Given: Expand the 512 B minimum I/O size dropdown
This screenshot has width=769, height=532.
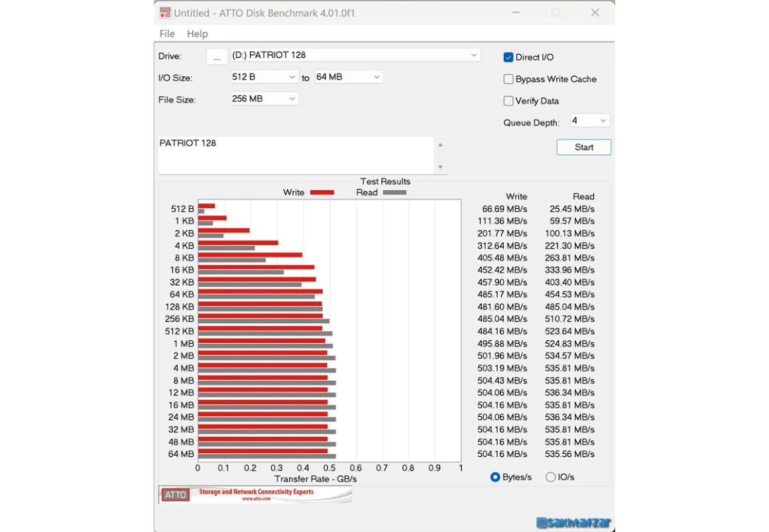Looking at the screenshot, I should 264,77.
